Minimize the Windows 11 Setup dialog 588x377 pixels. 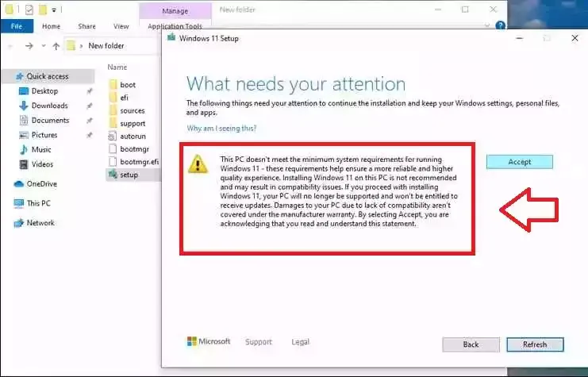coord(520,38)
